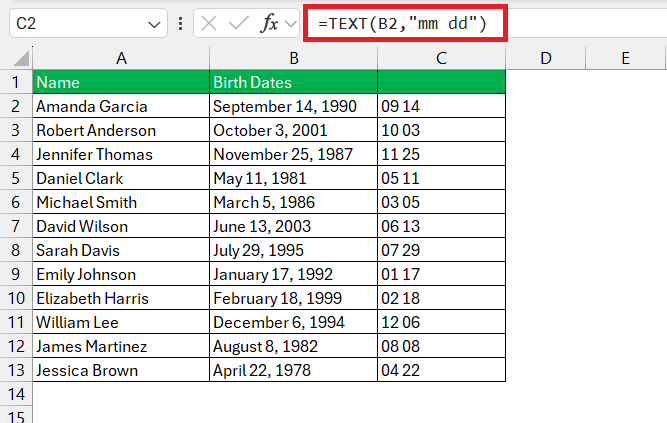Click cell William Lee
Screen dimensions: 667x423
pos(121,322)
